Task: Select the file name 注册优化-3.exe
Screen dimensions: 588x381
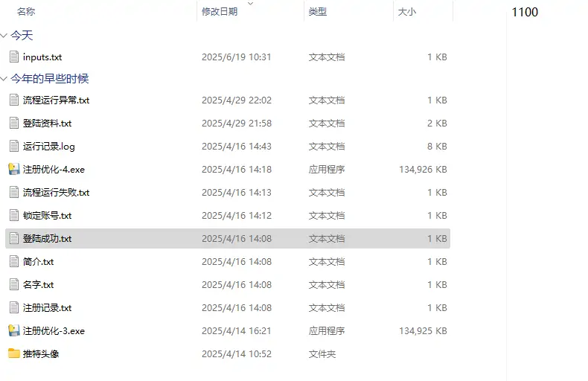Action: [x=54, y=330]
